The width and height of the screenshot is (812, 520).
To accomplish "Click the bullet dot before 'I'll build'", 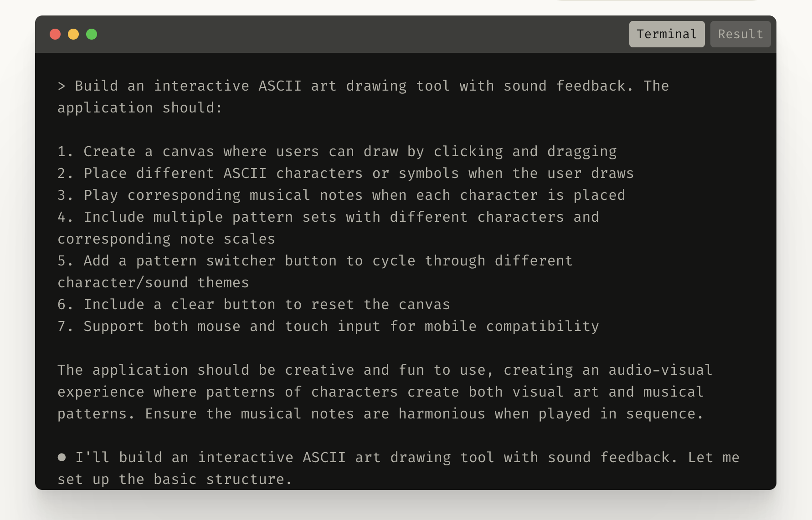I will [x=62, y=457].
